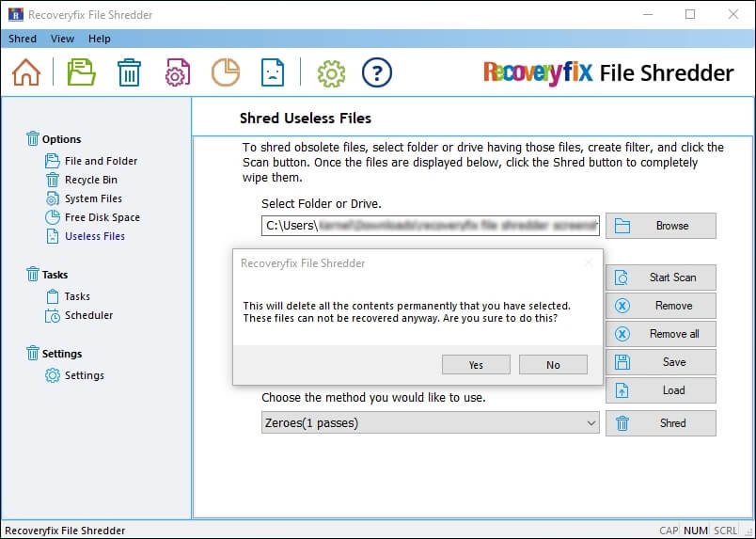This screenshot has height=539, width=756.
Task: Click the system files gear-document toolbar icon
Action: (178, 72)
